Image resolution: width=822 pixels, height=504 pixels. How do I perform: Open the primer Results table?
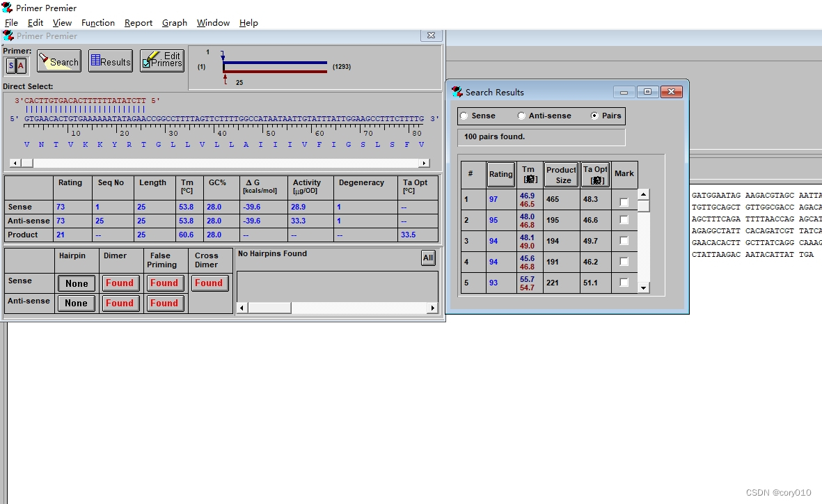coord(111,61)
